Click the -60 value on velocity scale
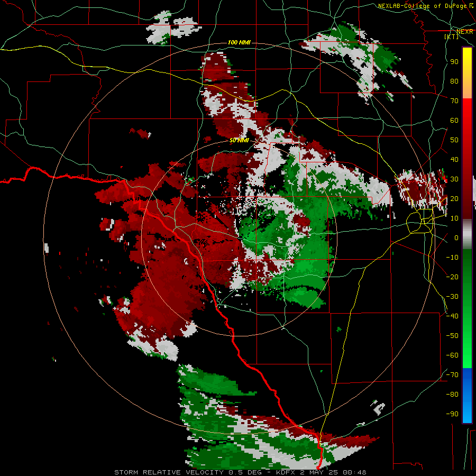 (x=452, y=355)
